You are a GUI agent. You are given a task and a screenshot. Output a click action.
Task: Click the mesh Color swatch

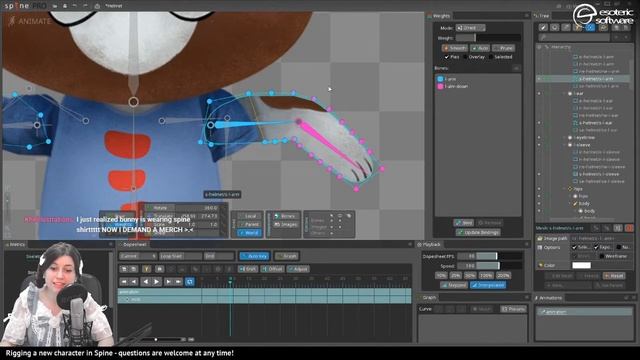[582, 265]
